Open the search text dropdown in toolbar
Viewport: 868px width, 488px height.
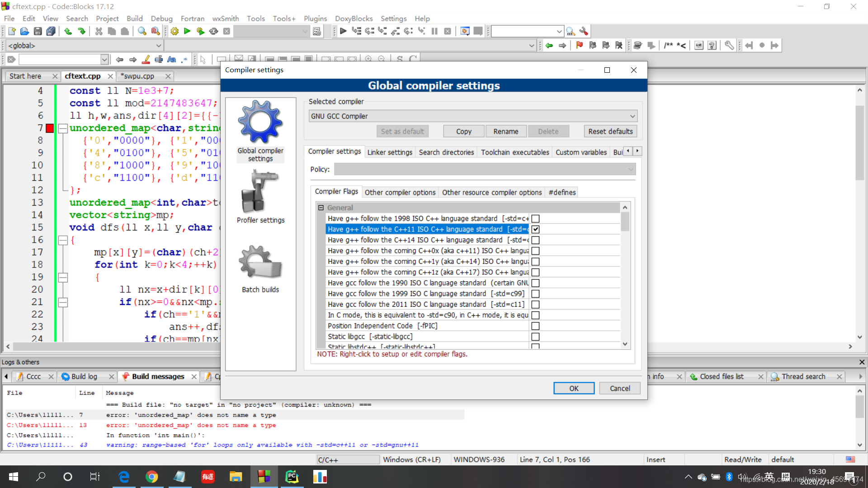point(104,59)
